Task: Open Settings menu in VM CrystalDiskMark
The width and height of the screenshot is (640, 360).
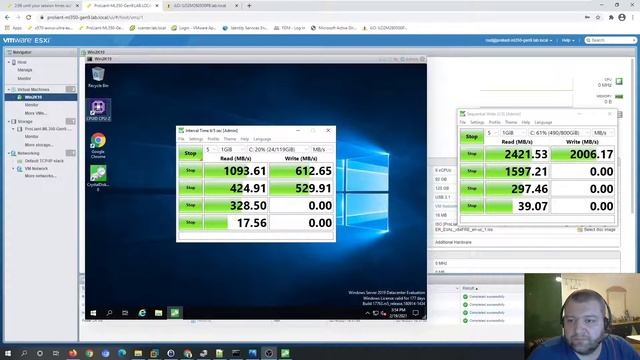Action: (196, 139)
